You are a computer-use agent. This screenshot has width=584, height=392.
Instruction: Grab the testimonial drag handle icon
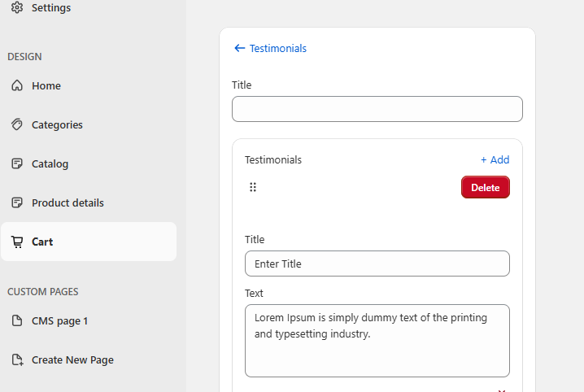(x=253, y=187)
